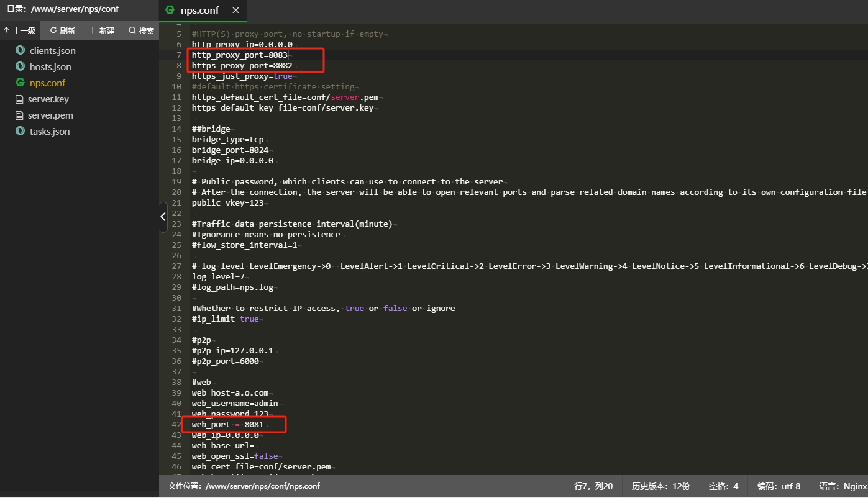Click the server.pem document icon
The image size is (868, 498).
tap(19, 115)
